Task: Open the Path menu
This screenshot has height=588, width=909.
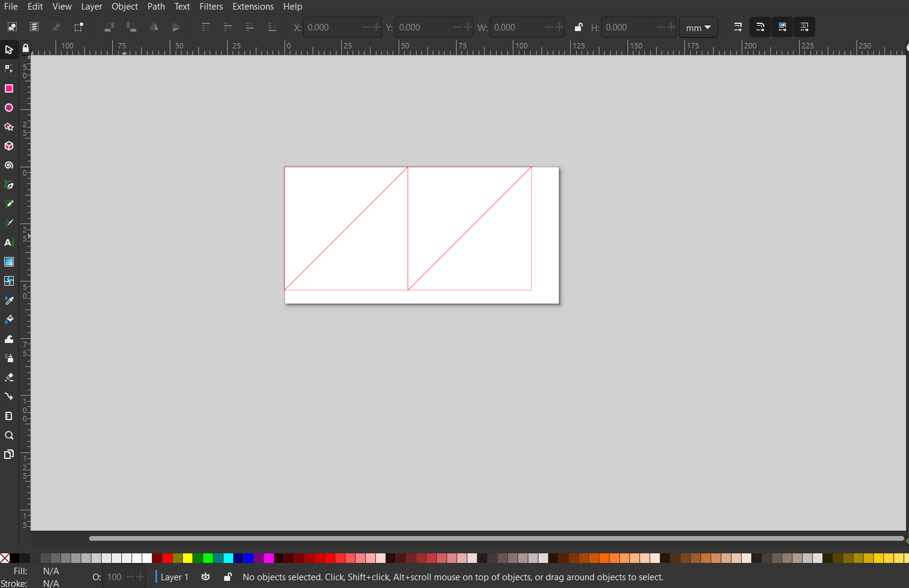Action: click(156, 7)
